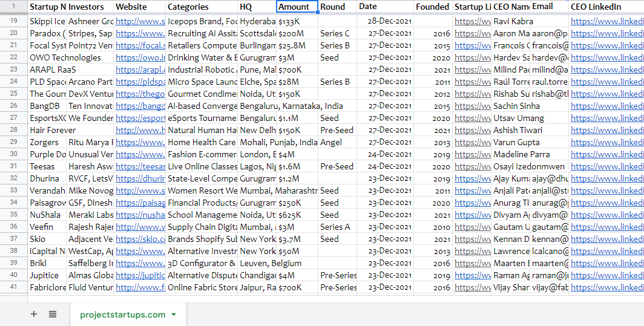The height and width of the screenshot is (326, 644).
Task: Select the cell reading $28M
Action: [297, 82]
